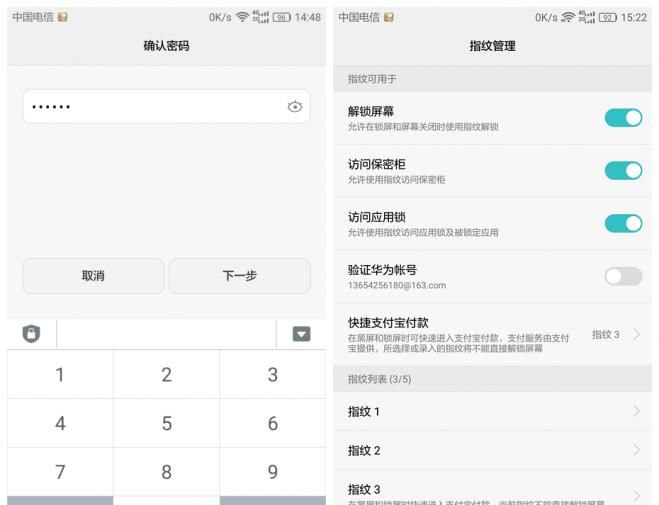Tap keypad digit 8
This screenshot has width=659, height=505.
click(166, 472)
